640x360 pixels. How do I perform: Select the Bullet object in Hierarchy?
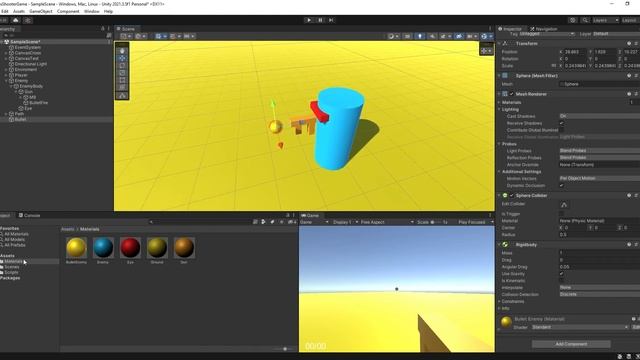coord(20,120)
